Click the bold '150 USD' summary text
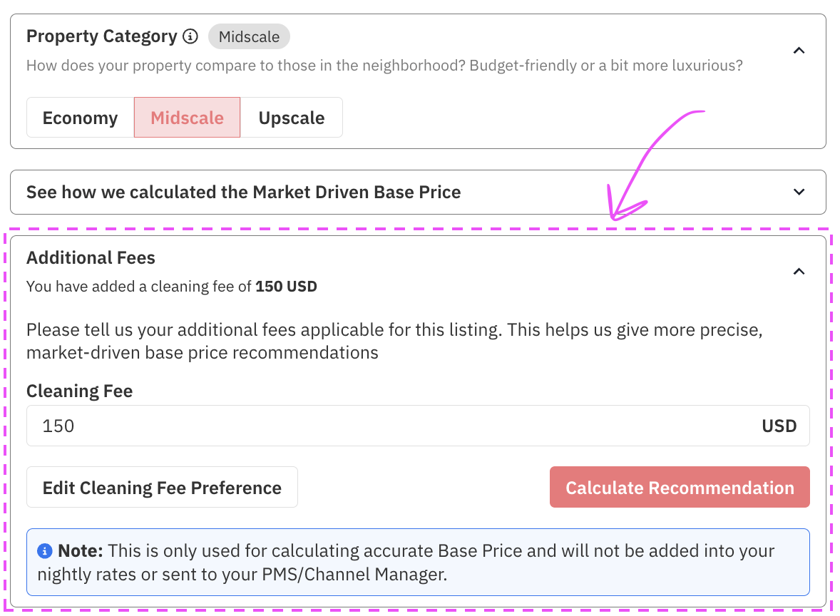This screenshot has height=616, width=840. [x=286, y=287]
